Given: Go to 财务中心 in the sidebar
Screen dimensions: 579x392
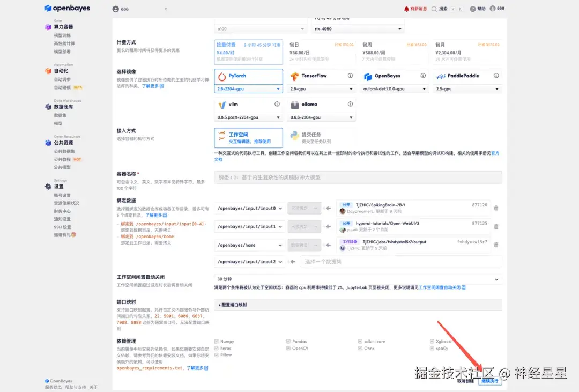Looking at the screenshot, I should 62,211.
